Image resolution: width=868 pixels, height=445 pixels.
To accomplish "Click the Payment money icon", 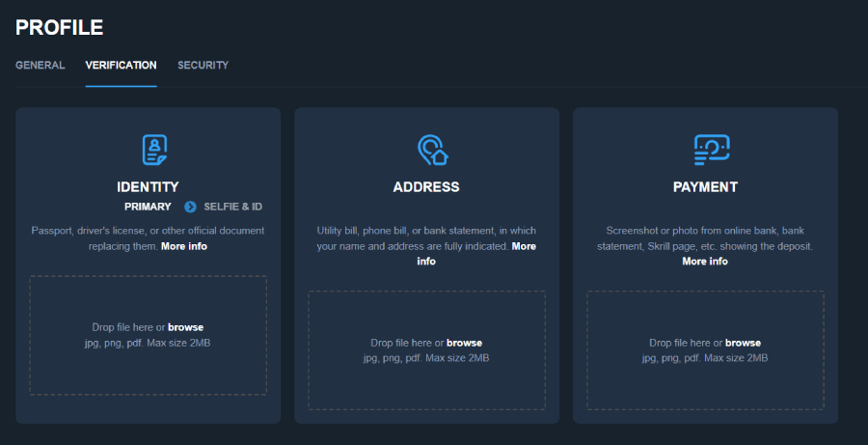I will pos(712,150).
